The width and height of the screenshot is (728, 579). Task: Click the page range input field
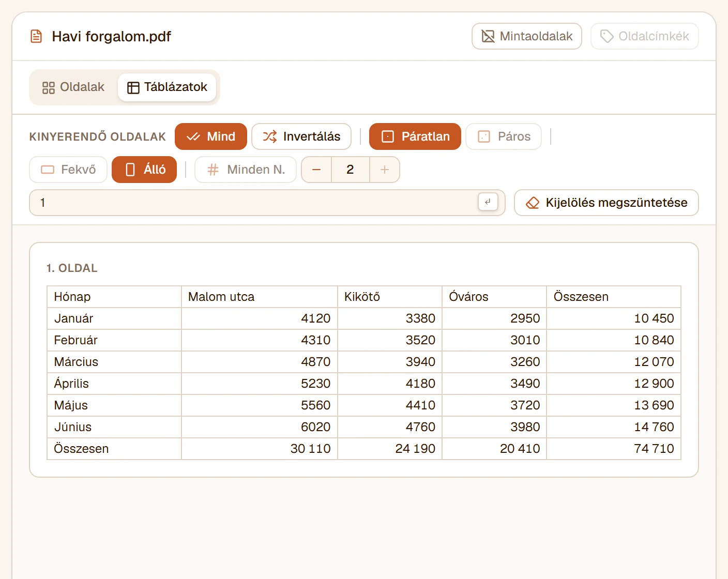point(267,203)
